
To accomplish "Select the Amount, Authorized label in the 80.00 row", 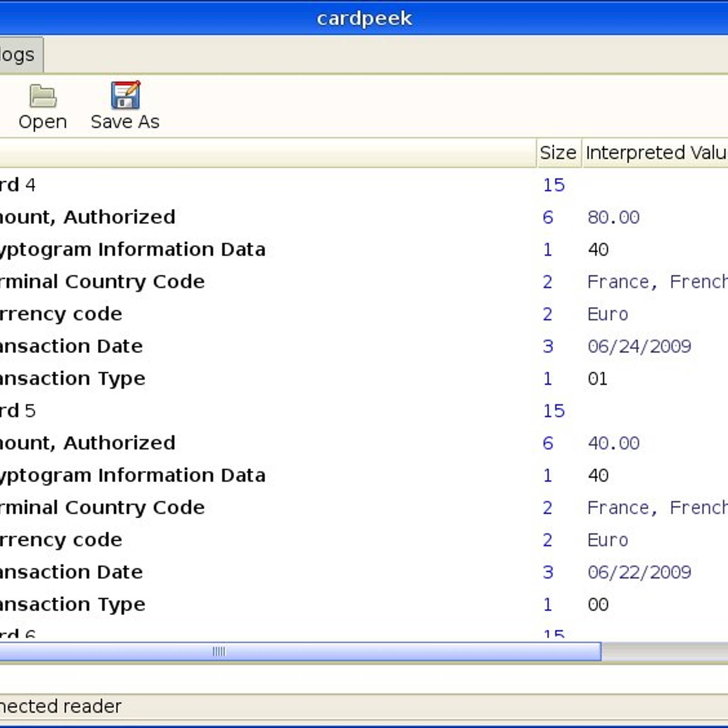I will (87, 217).
